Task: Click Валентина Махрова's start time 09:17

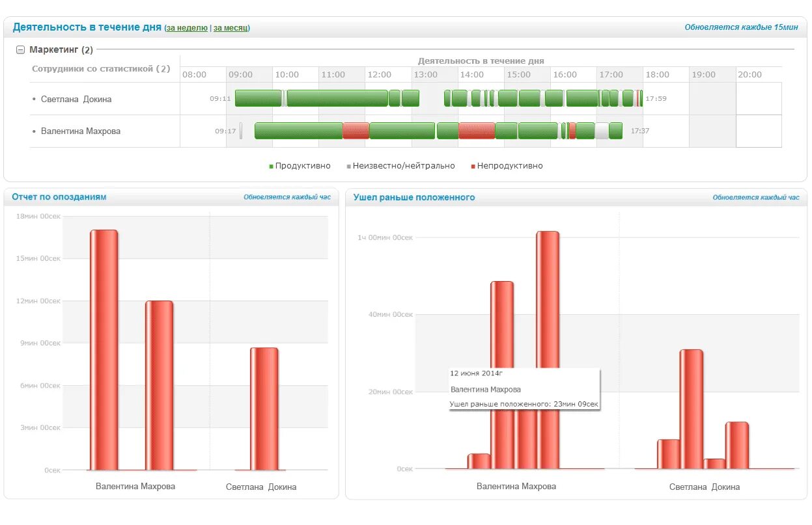Action: tap(225, 131)
